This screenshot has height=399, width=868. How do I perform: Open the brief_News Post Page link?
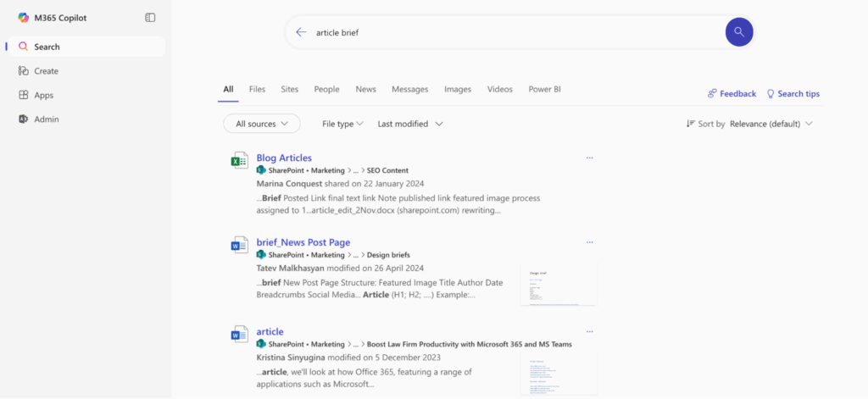coord(303,242)
